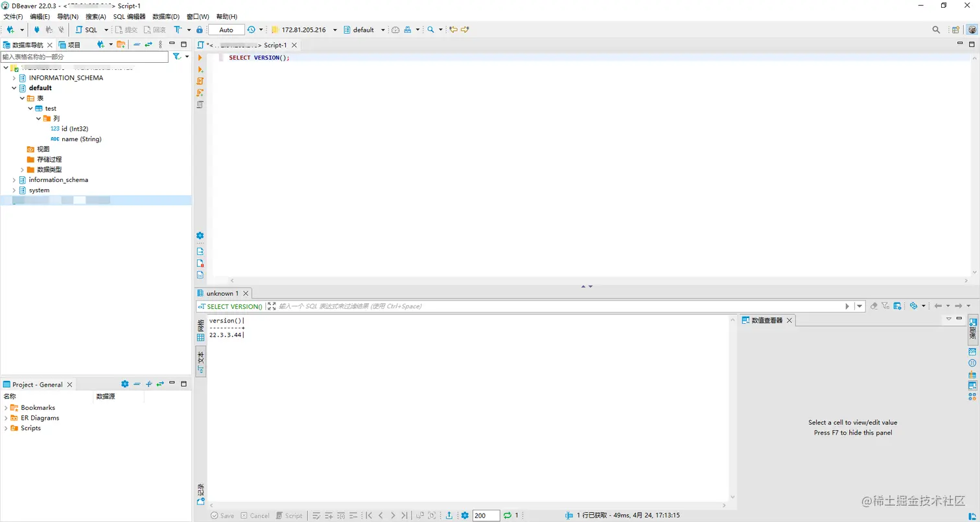This screenshot has width=980, height=522.
Task: Click the dashboard gauge icon in toolbar
Action: (395, 30)
